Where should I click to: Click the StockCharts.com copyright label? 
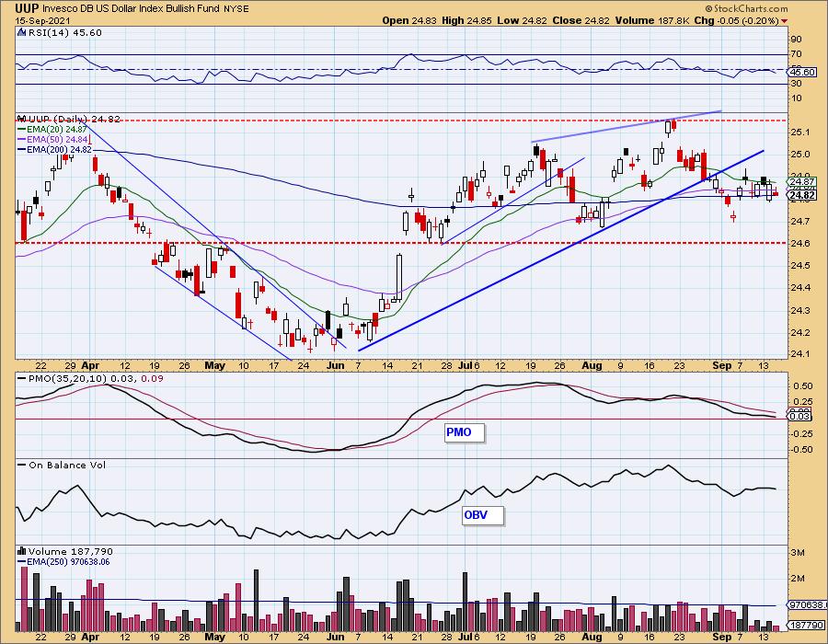746,8
